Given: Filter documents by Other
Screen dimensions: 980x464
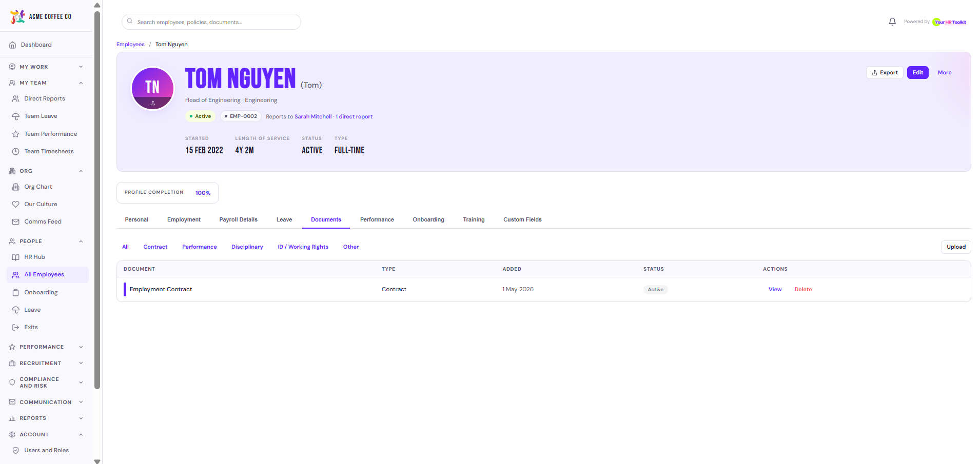Looking at the screenshot, I should point(351,247).
